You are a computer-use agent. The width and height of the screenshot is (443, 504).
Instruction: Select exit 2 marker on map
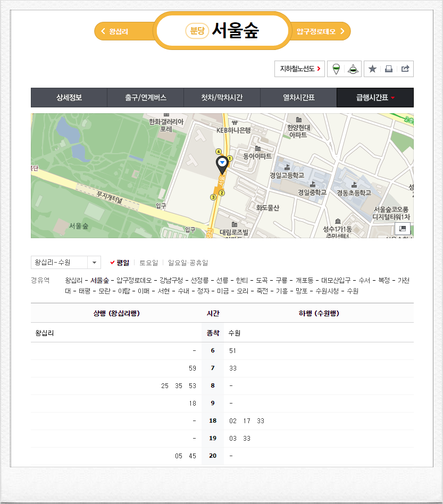pos(221,193)
